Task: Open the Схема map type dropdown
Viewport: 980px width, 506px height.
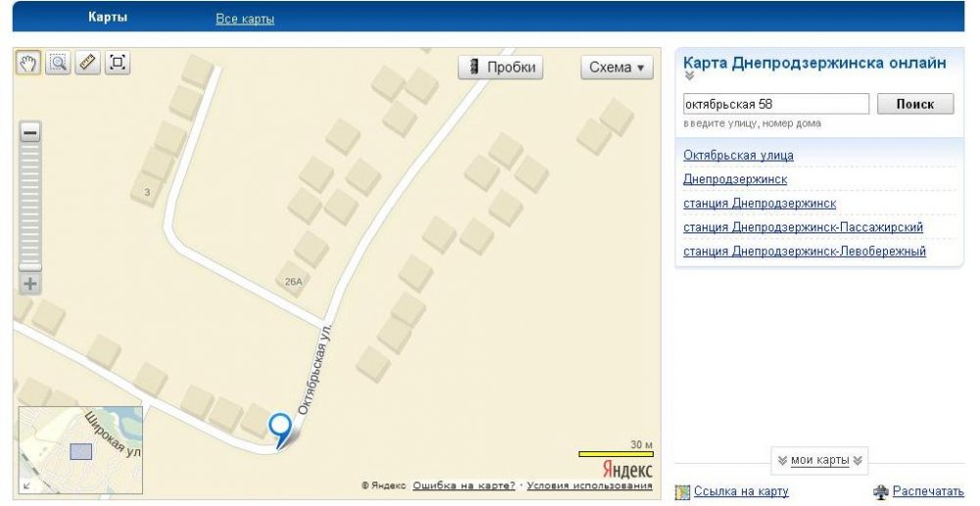Action: 616,67
